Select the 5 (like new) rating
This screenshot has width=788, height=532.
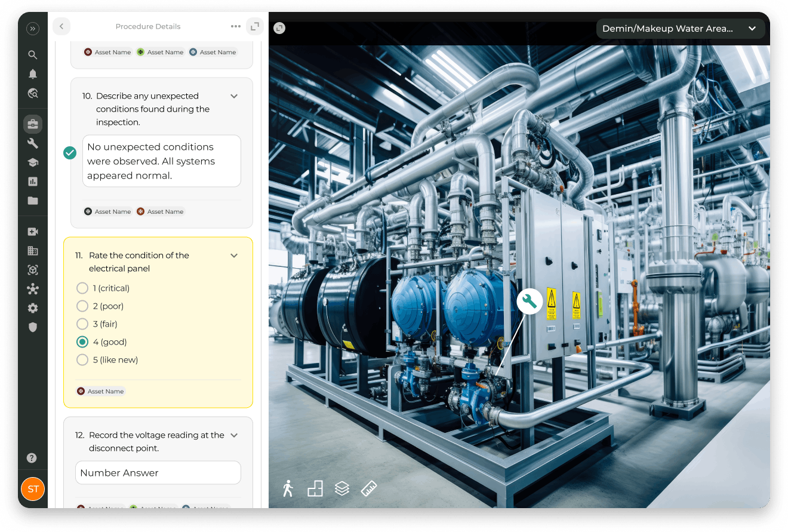pyautogui.click(x=82, y=360)
